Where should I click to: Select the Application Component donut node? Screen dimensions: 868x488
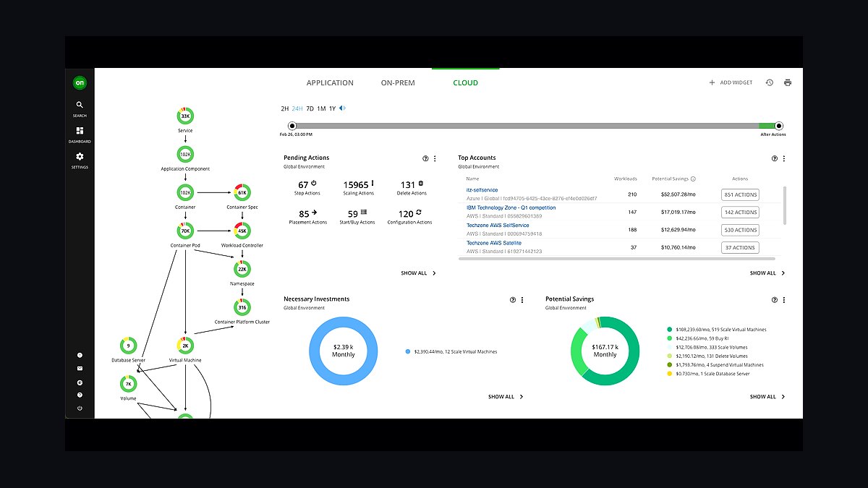[185, 155]
